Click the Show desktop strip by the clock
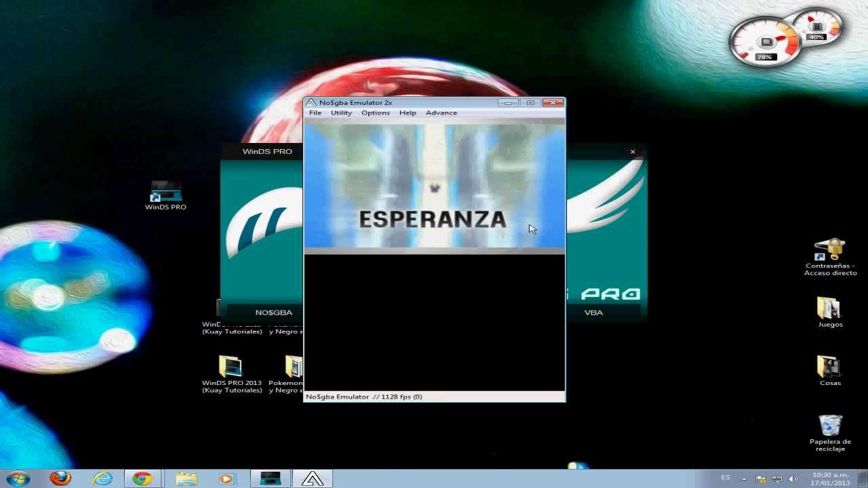This screenshot has width=868, height=488. pos(863,479)
